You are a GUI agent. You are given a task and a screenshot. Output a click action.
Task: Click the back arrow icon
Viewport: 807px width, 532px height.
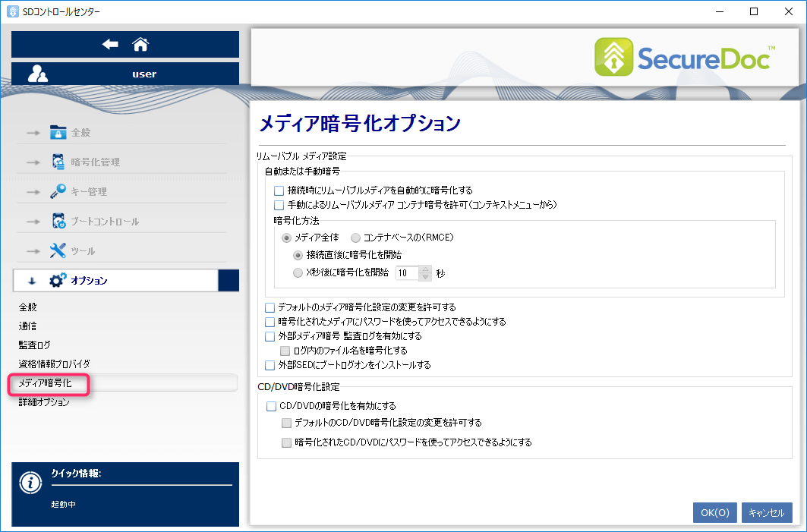[111, 45]
